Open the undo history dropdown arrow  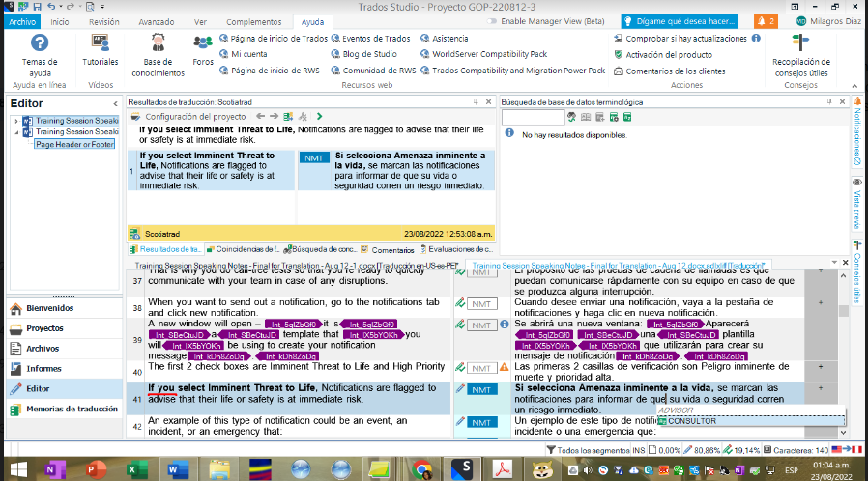point(60,7)
